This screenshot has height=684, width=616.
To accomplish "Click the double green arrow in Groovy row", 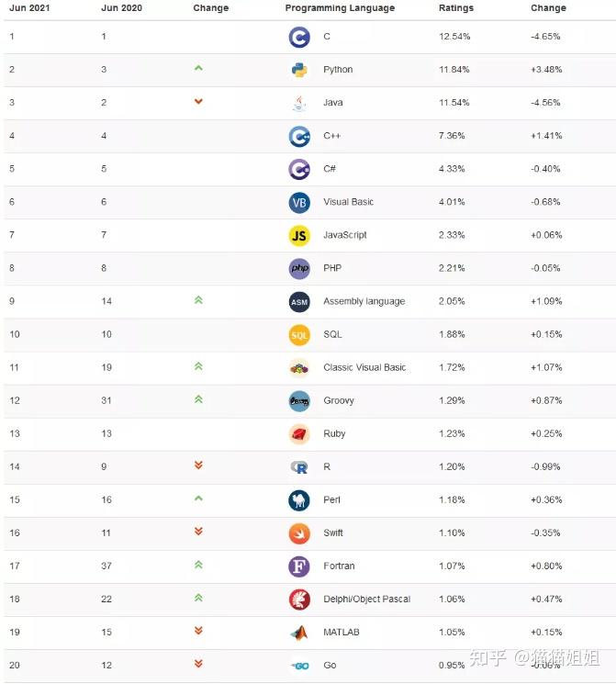I will point(198,399).
